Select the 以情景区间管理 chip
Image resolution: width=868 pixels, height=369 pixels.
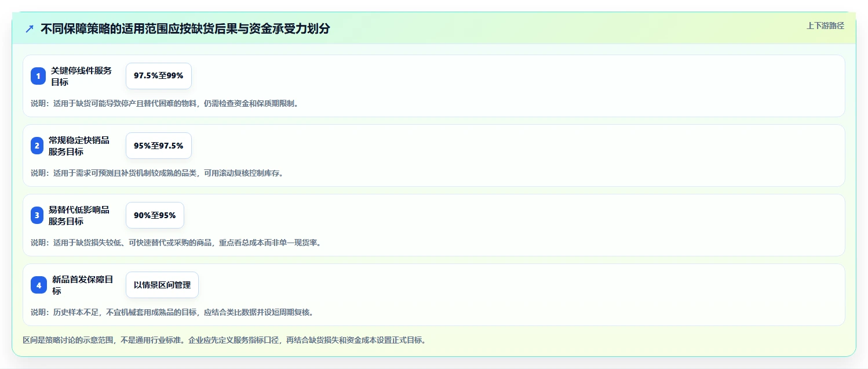[162, 285]
